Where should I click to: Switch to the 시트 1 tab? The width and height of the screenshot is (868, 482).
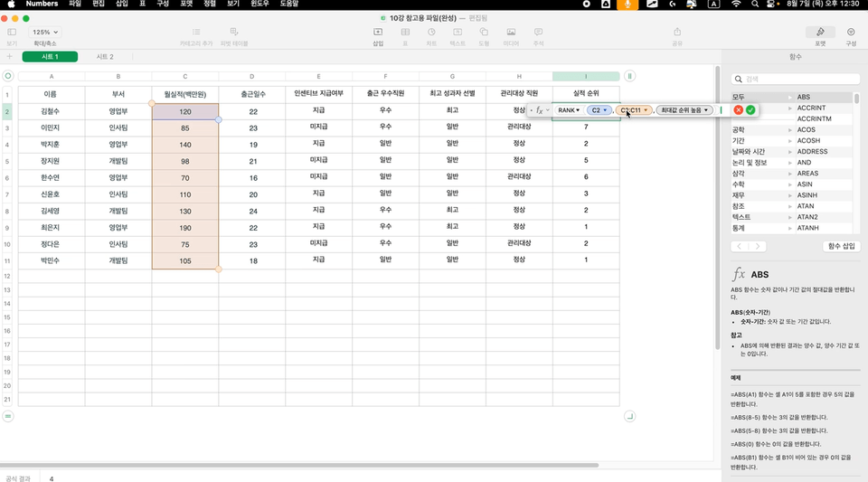tap(50, 56)
